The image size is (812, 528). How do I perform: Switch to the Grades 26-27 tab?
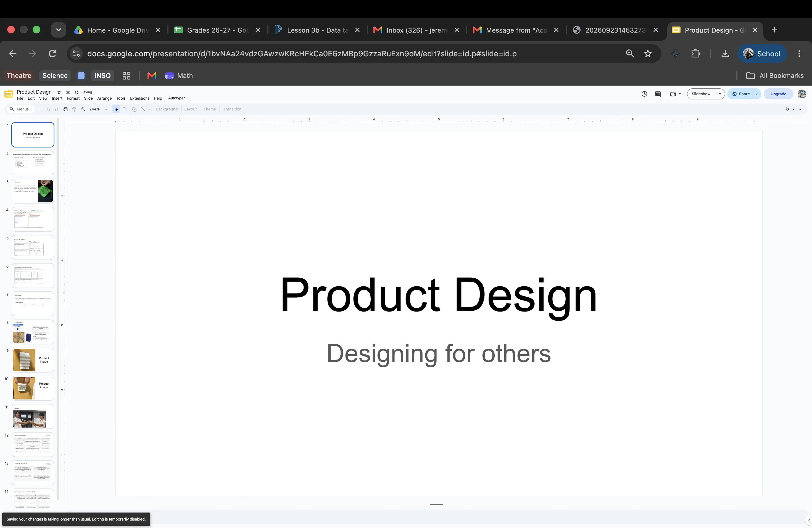pyautogui.click(x=218, y=30)
